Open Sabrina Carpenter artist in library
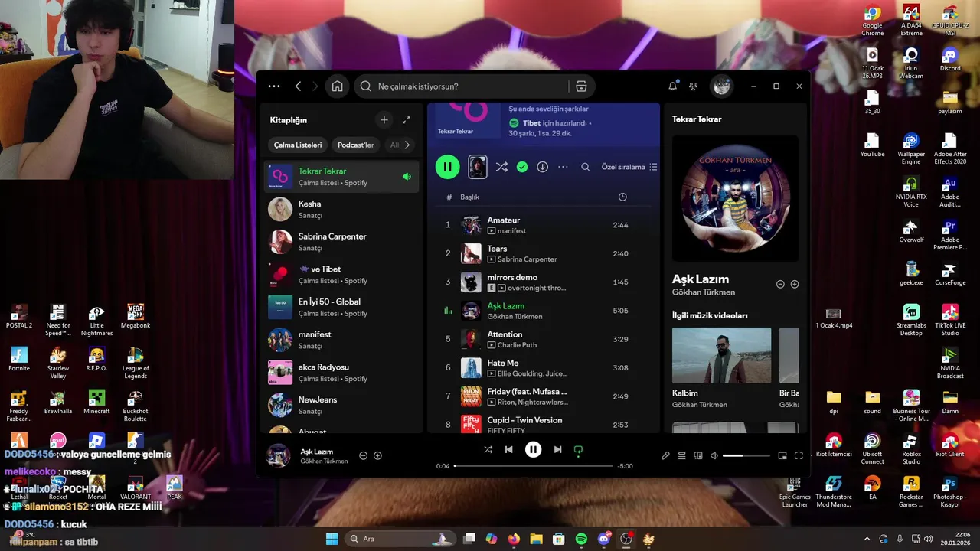 [x=341, y=242]
